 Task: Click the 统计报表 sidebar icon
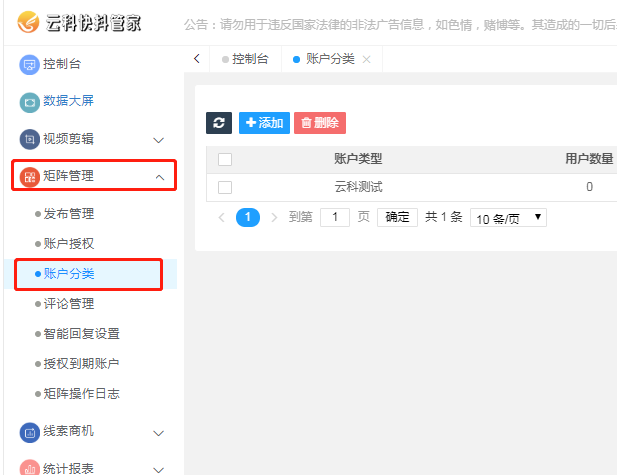tap(29, 467)
